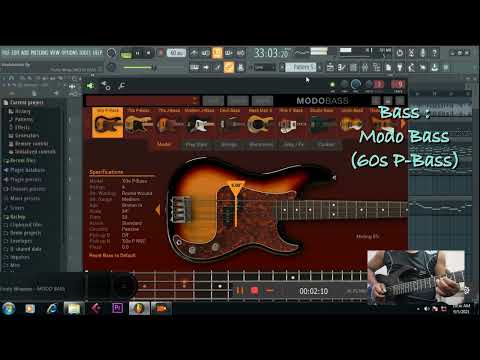Pick the Violin Bass model icon

(x=352, y=123)
